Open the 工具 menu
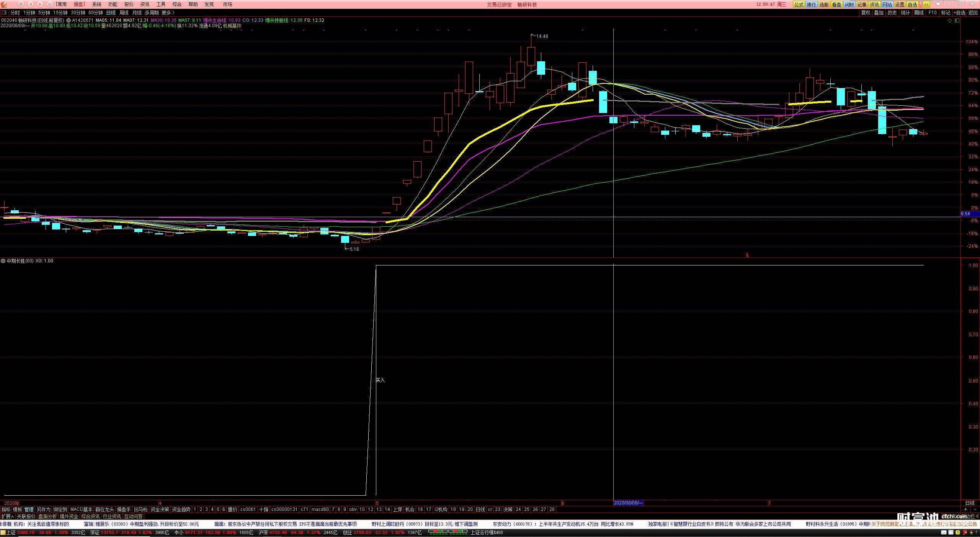980x537 pixels. (x=161, y=4)
